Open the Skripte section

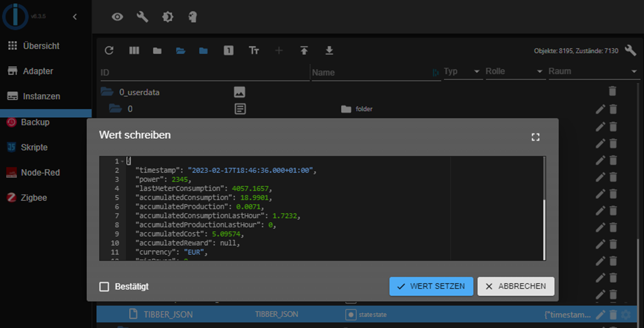(x=27, y=147)
